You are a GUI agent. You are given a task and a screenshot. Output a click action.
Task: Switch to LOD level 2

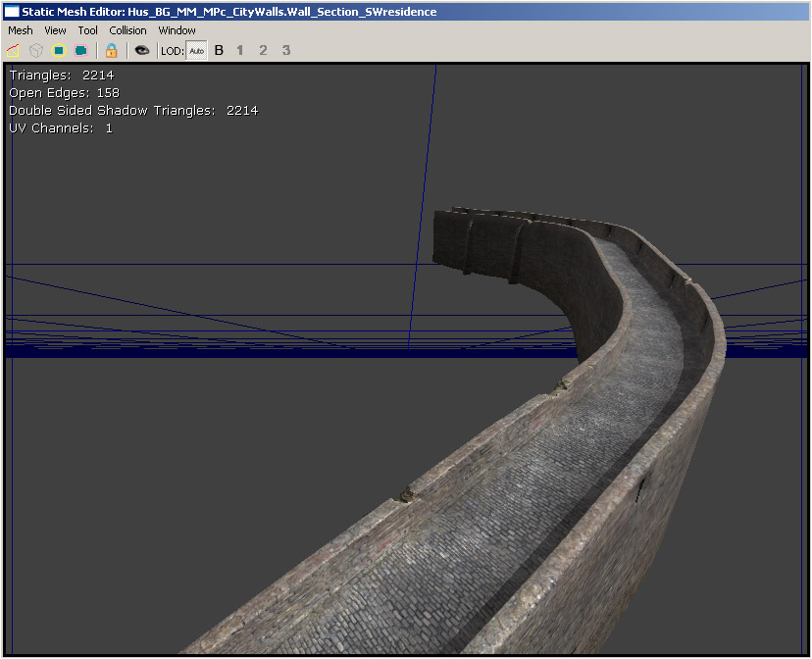pyautogui.click(x=263, y=50)
